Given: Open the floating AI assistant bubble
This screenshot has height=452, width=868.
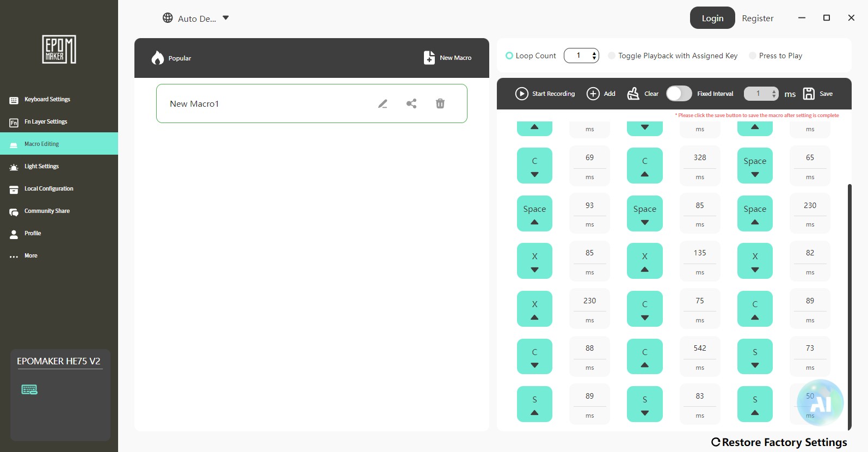Looking at the screenshot, I should tap(820, 402).
